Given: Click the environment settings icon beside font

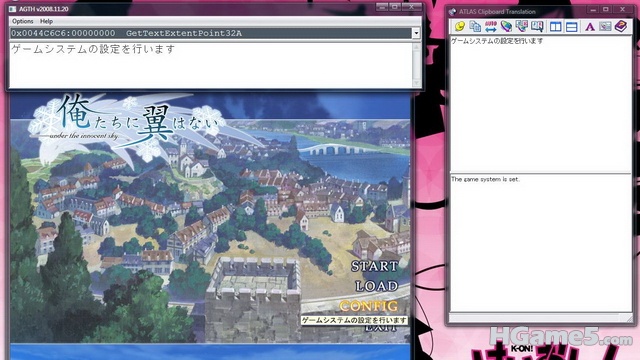Looking at the screenshot, I should [605, 27].
